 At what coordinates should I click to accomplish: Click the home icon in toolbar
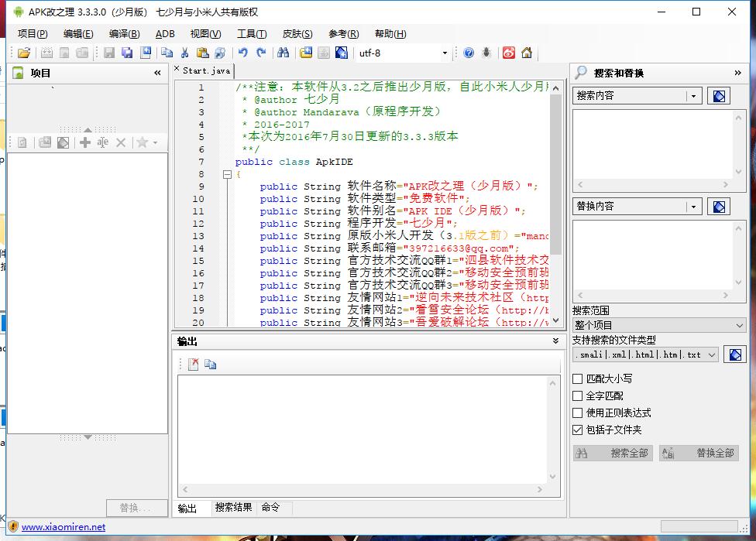coord(527,53)
